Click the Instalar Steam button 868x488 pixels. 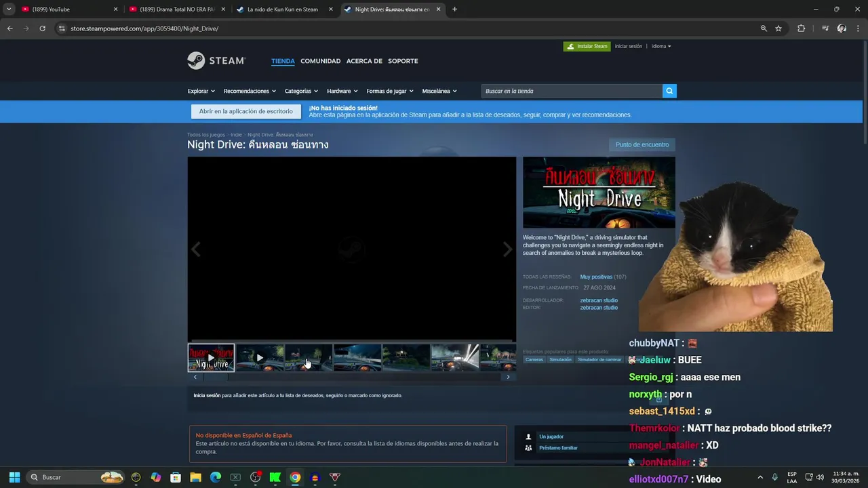587,46
